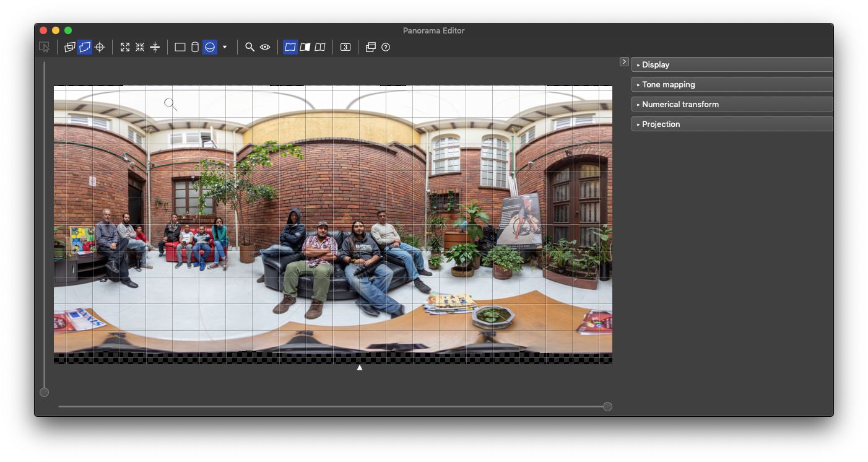Viewport: 868px width, 462px height.
Task: Click the straighten horizon level icon
Action: [155, 47]
